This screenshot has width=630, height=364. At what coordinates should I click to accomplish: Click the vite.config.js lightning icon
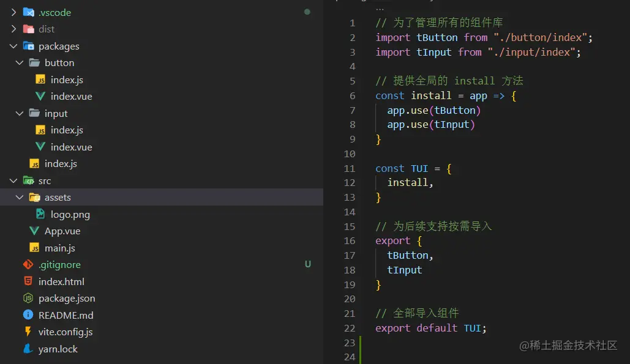point(28,332)
